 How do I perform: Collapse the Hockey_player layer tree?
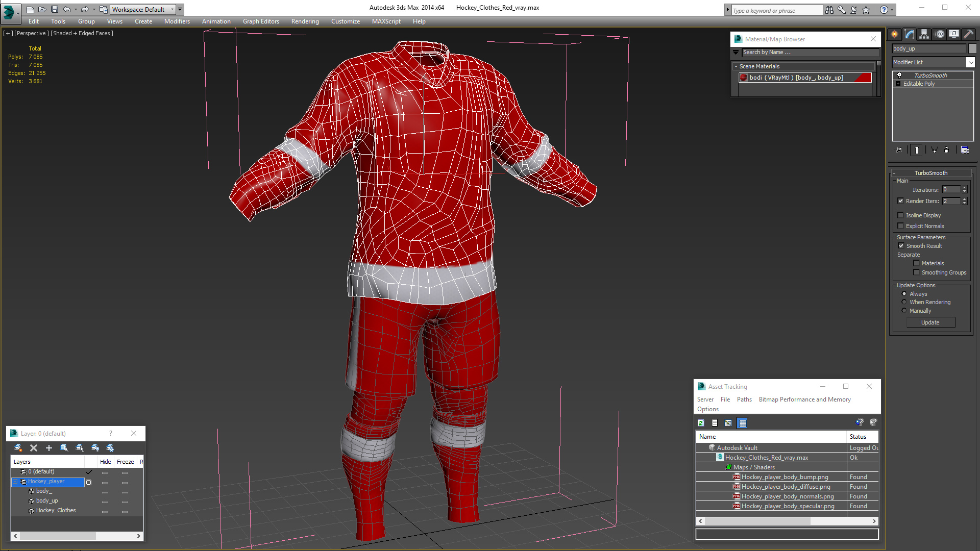pyautogui.click(x=15, y=482)
